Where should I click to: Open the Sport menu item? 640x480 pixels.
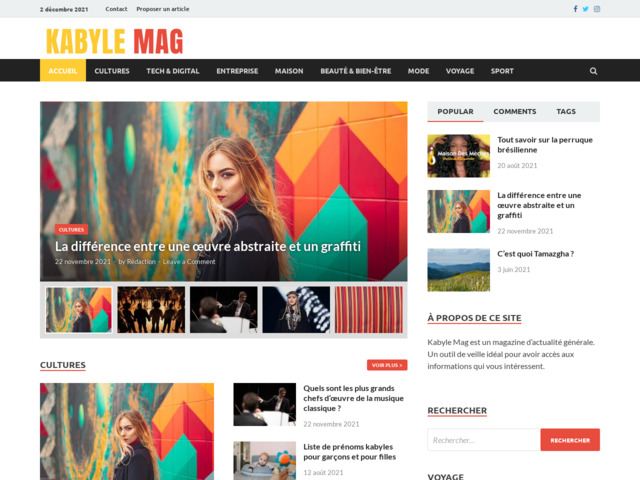(502, 71)
